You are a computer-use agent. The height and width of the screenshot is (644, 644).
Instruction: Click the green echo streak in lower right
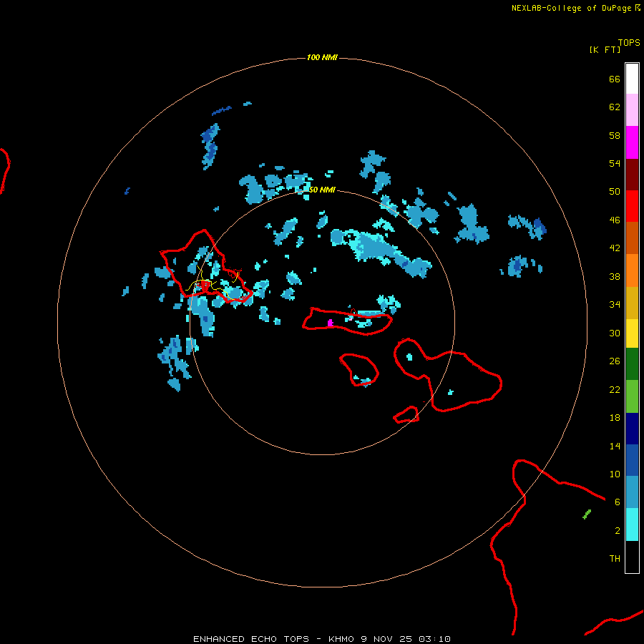pos(587,514)
